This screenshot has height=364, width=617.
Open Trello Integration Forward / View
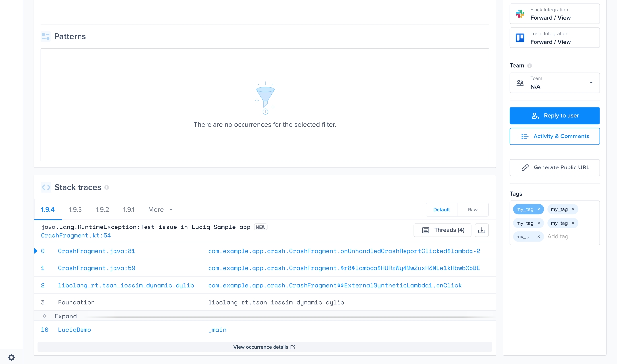click(x=554, y=38)
